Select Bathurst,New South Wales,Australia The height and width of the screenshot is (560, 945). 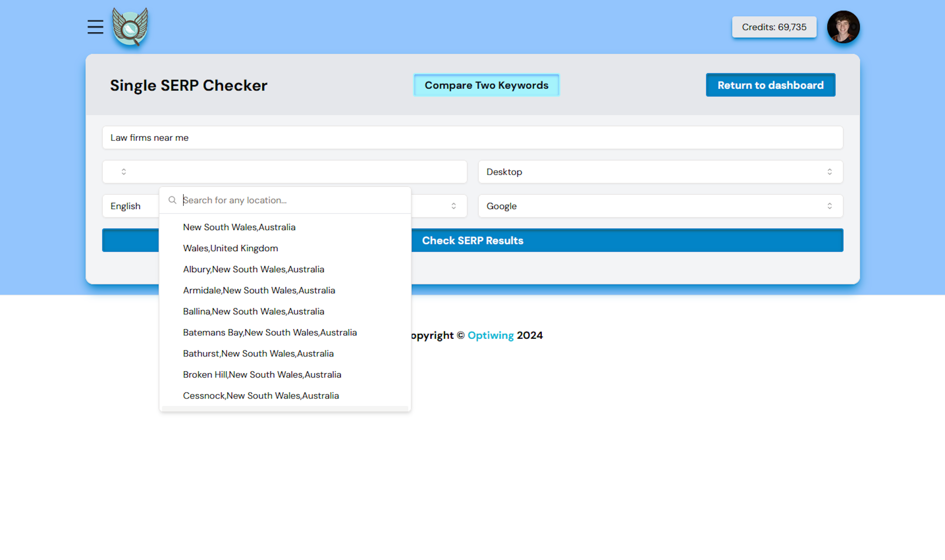[258, 353]
